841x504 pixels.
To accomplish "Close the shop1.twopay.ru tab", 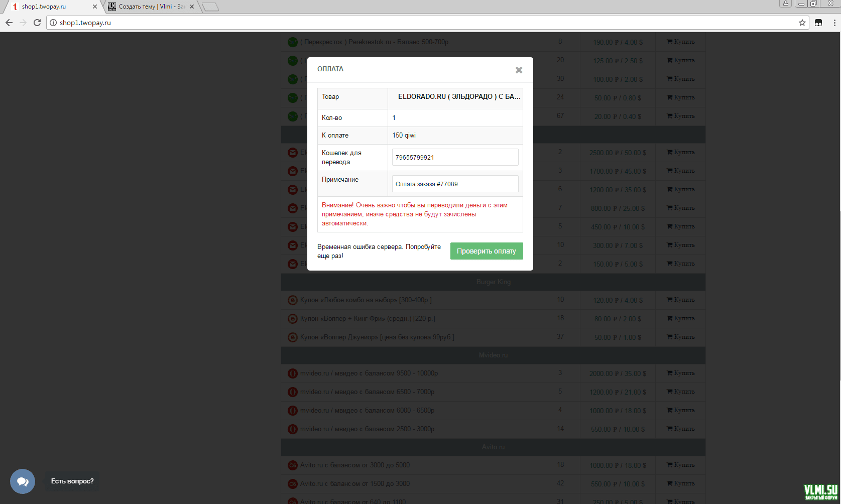I will point(94,7).
